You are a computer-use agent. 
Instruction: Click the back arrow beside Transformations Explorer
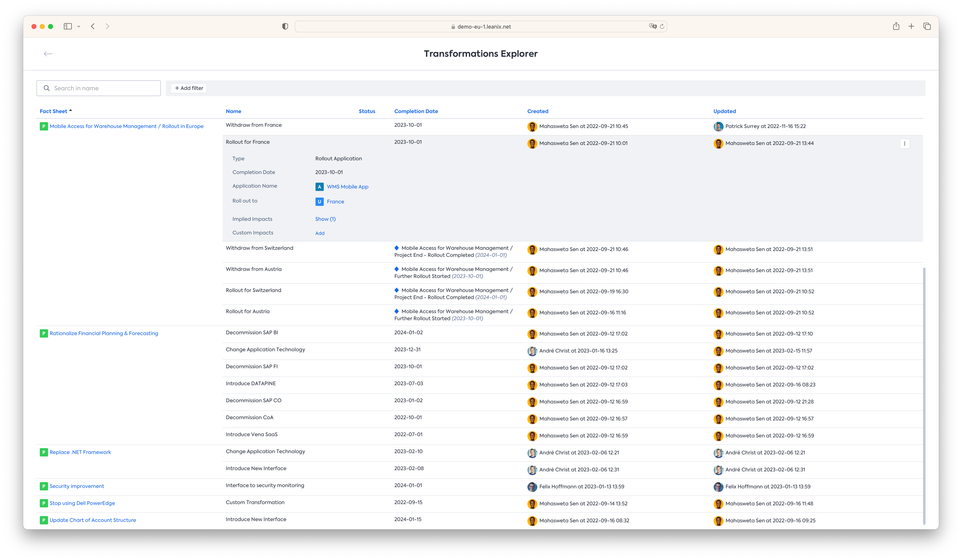[x=48, y=54]
